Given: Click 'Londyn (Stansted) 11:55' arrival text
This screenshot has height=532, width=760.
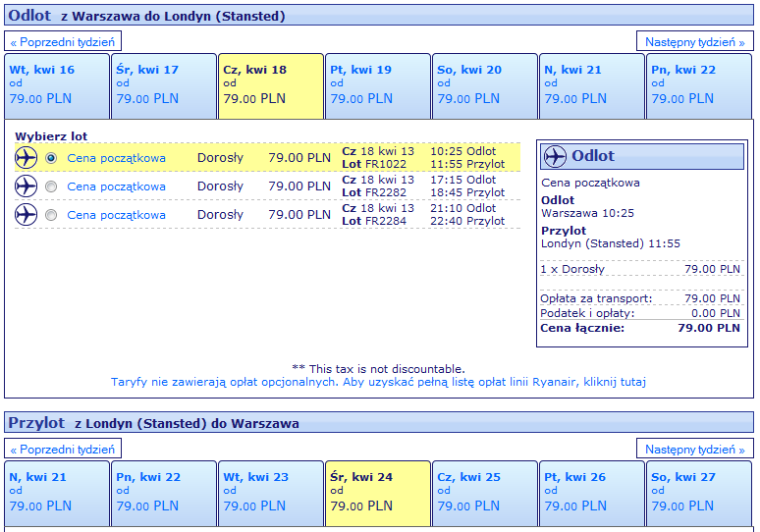Looking at the screenshot, I should (x=611, y=243).
